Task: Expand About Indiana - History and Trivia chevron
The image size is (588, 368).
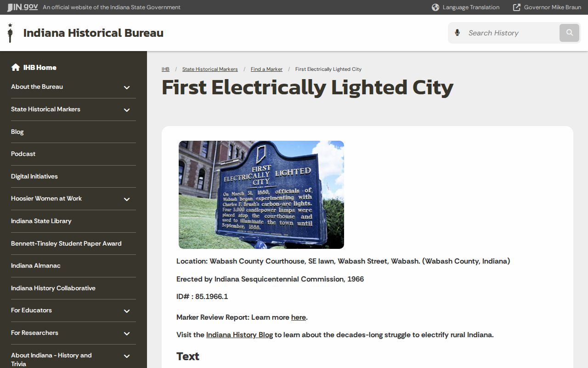Action: (x=127, y=356)
